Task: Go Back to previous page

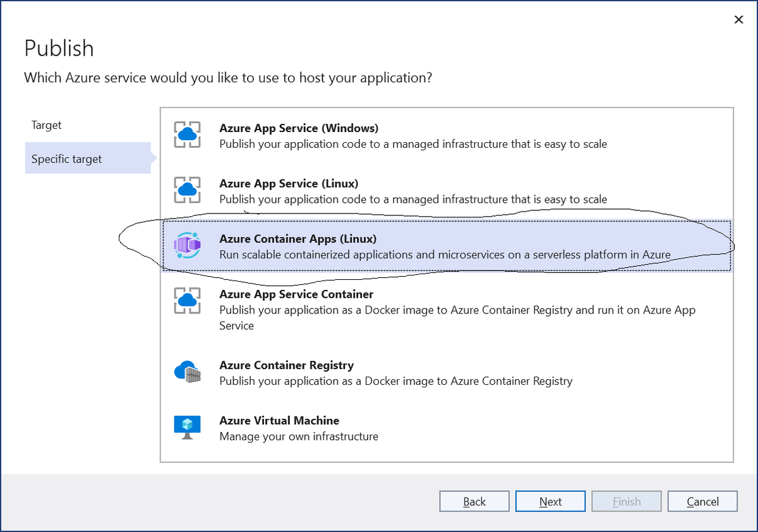Action: tap(474, 501)
